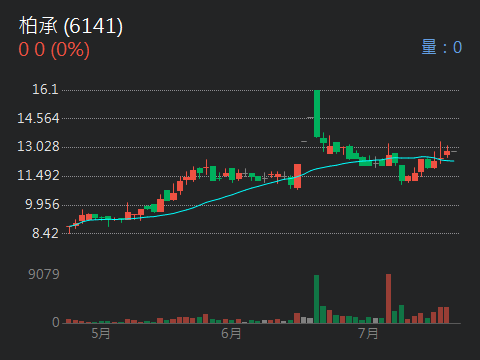Viewport: 480px width, 360px height.
Task: Click the 14.564 price axis label
Action: [x=38, y=118]
